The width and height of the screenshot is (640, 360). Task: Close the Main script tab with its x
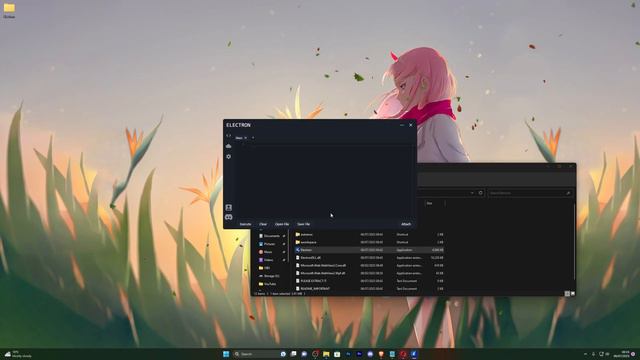pos(245,138)
